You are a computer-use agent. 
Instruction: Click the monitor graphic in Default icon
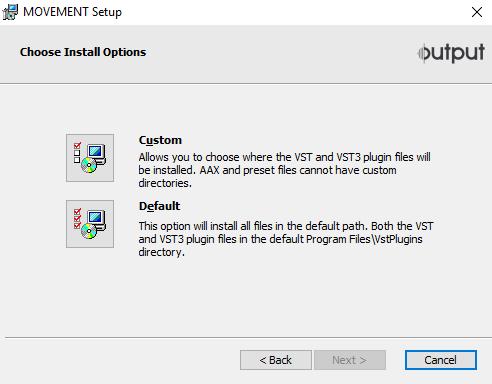(96, 220)
